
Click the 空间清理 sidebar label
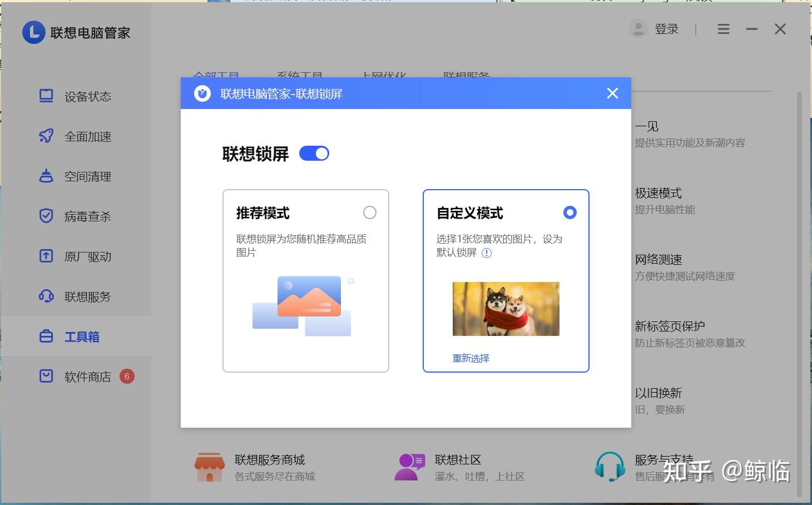(88, 177)
